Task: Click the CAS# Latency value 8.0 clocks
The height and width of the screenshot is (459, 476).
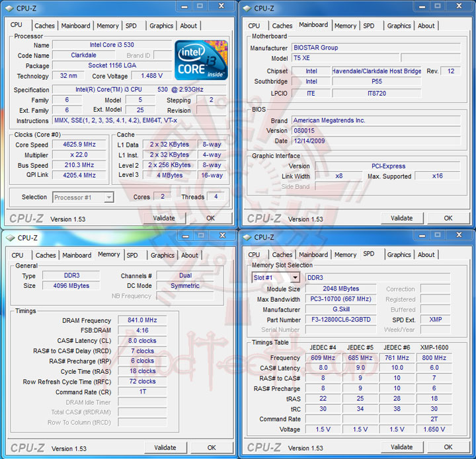Action: (x=142, y=341)
